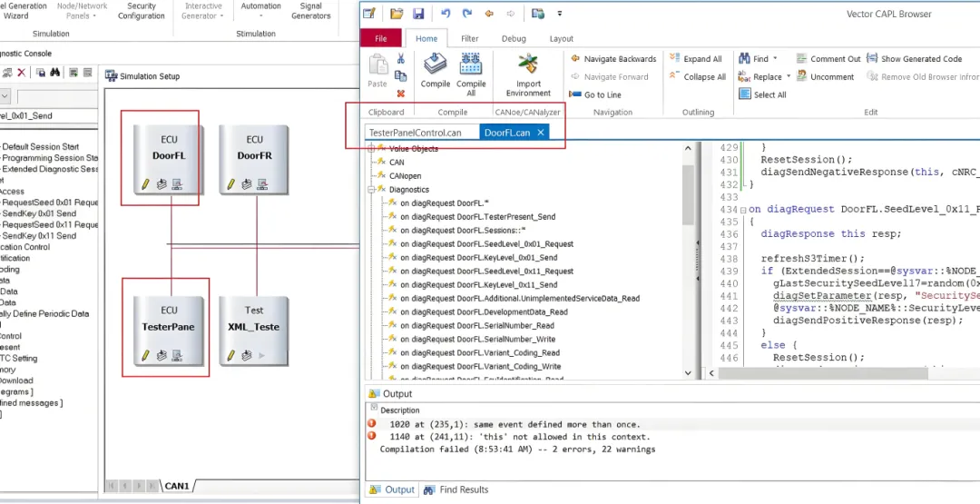Click the compile icon on DoorFR node

[x=247, y=185]
